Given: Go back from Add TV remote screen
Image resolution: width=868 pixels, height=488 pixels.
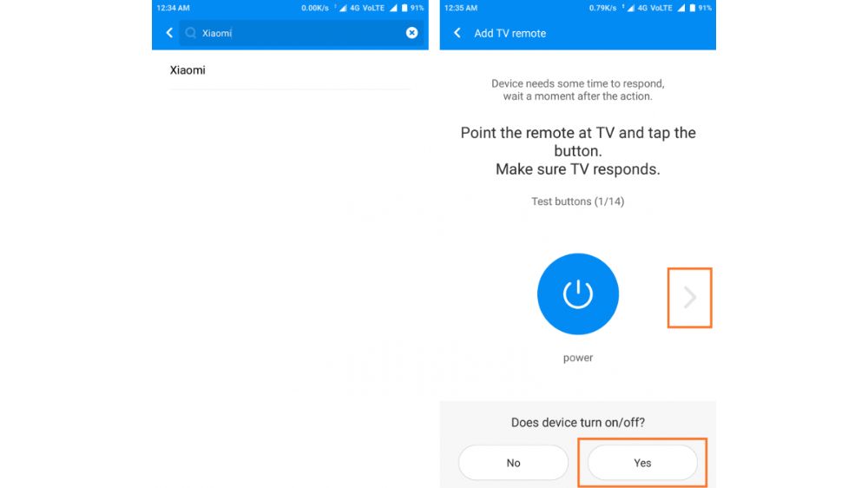Looking at the screenshot, I should click(457, 33).
